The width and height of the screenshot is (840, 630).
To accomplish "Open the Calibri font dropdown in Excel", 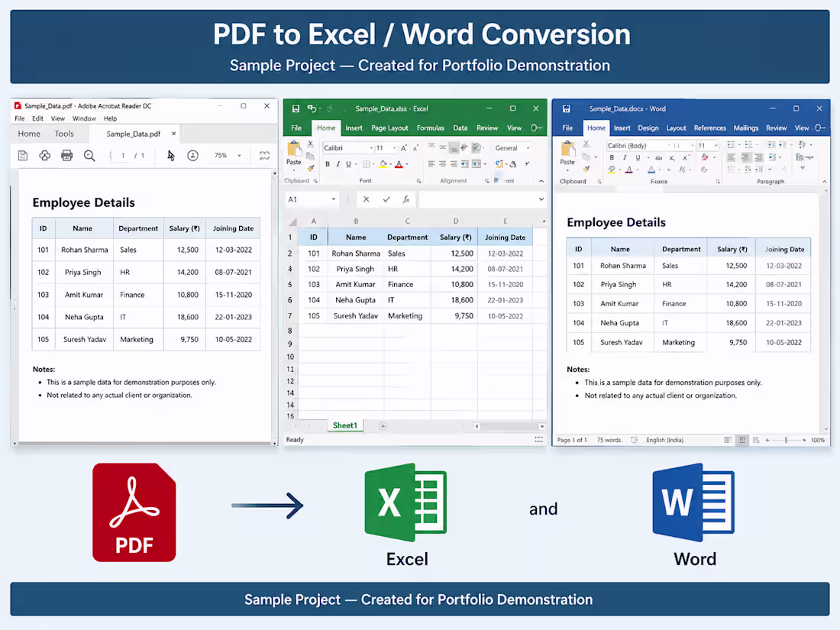I will (371, 148).
